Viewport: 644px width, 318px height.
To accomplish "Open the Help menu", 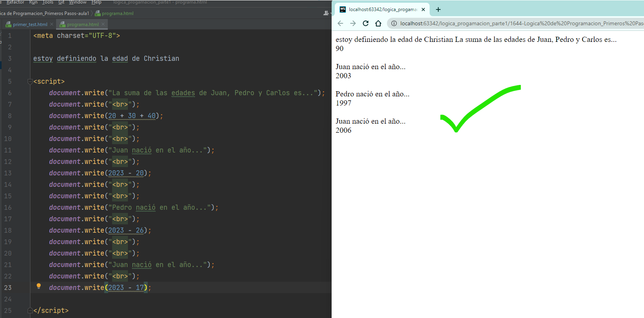I will coord(96,2).
